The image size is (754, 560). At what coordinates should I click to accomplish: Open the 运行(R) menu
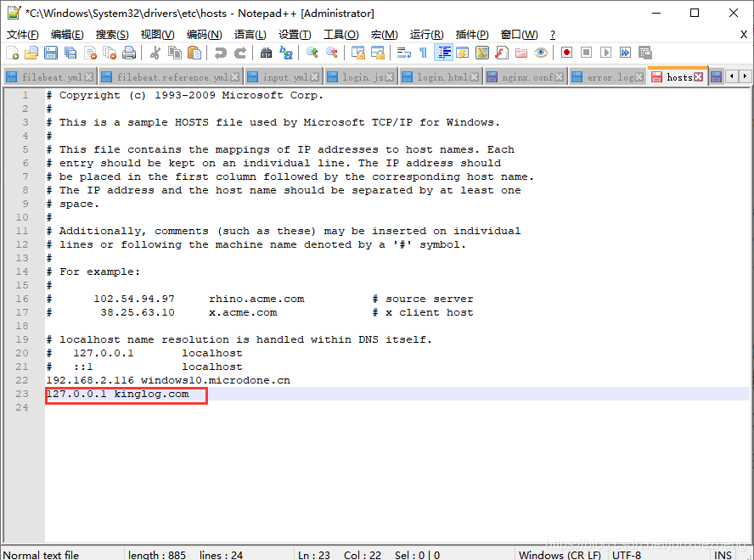(426, 35)
